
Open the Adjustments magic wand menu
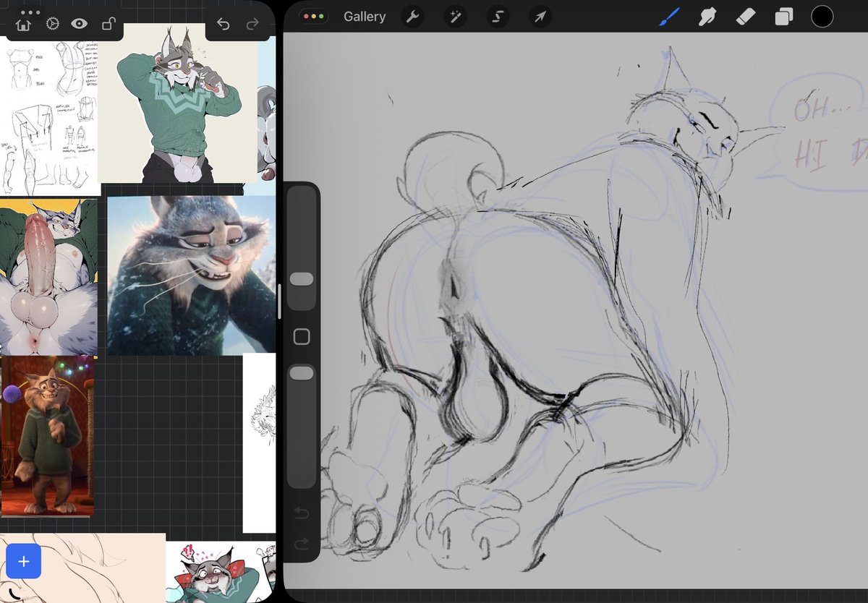tap(454, 16)
